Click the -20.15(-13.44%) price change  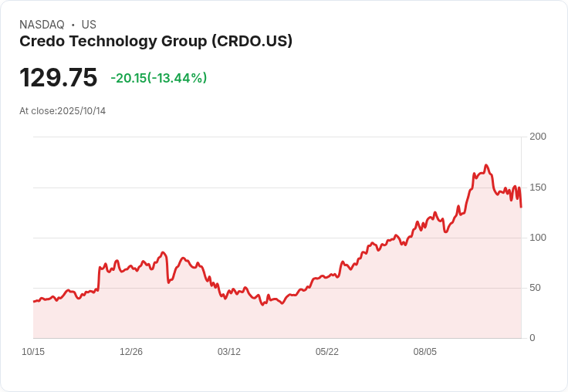159,78
